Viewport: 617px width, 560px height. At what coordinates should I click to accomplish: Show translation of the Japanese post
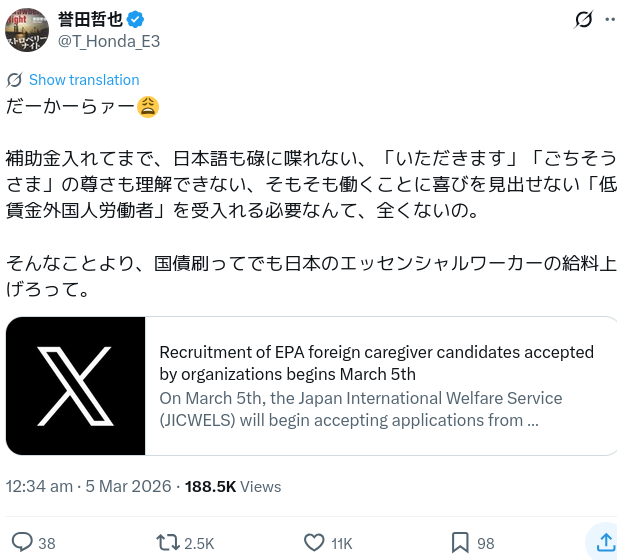pos(84,80)
